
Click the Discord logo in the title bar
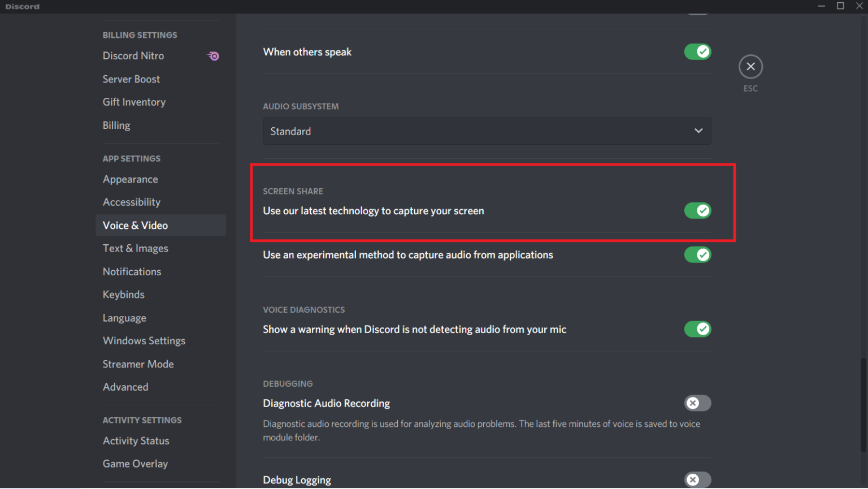(22, 6)
